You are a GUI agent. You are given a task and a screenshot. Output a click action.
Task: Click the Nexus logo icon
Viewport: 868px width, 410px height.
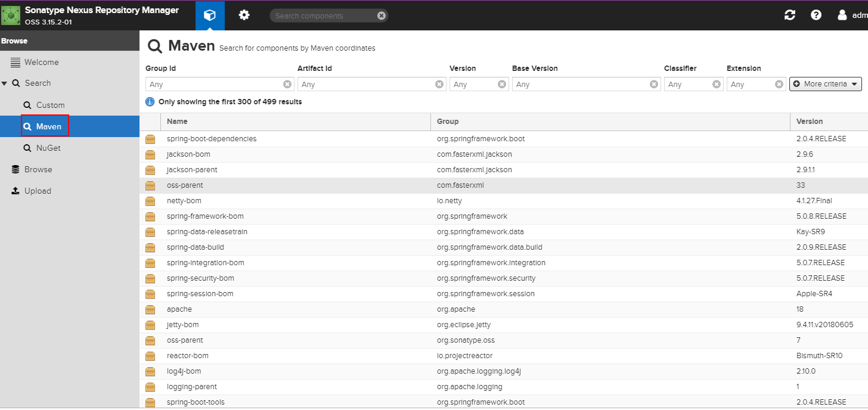click(x=11, y=15)
